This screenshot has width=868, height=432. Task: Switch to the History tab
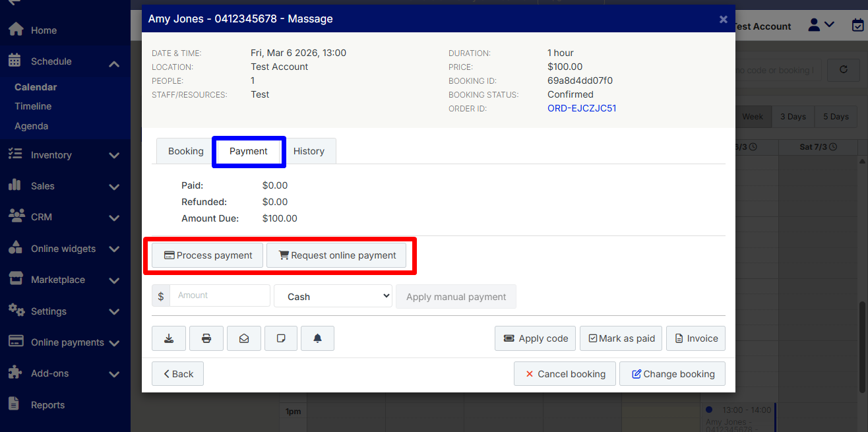[x=309, y=151]
